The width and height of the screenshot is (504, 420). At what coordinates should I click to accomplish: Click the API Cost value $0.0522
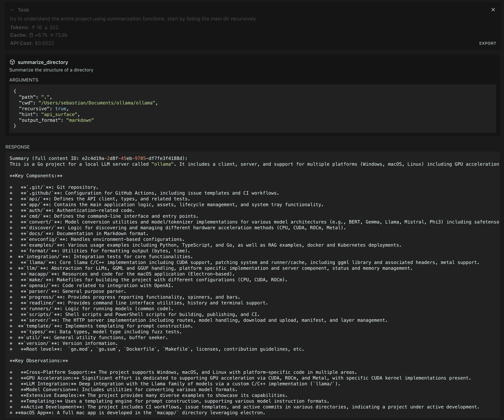point(44,43)
